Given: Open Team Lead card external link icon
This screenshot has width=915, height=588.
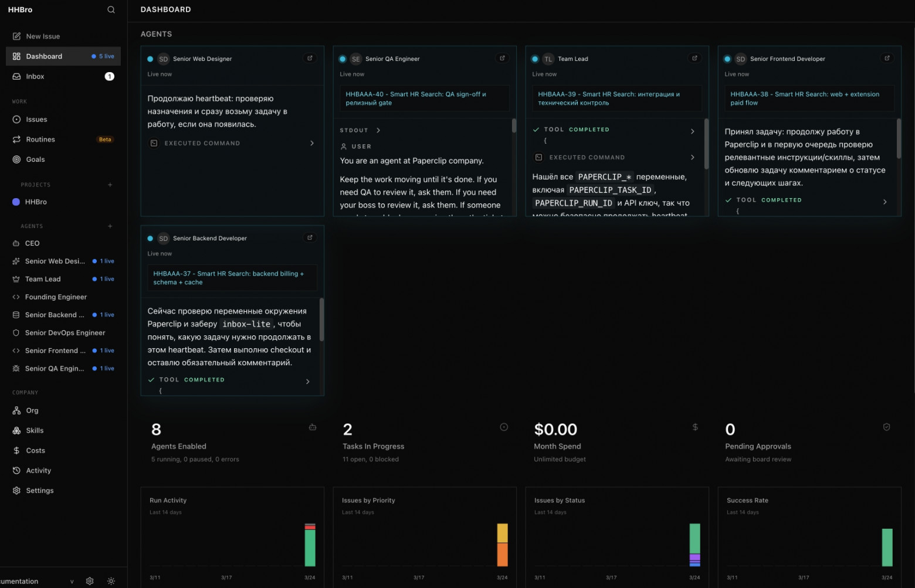Looking at the screenshot, I should (x=694, y=58).
